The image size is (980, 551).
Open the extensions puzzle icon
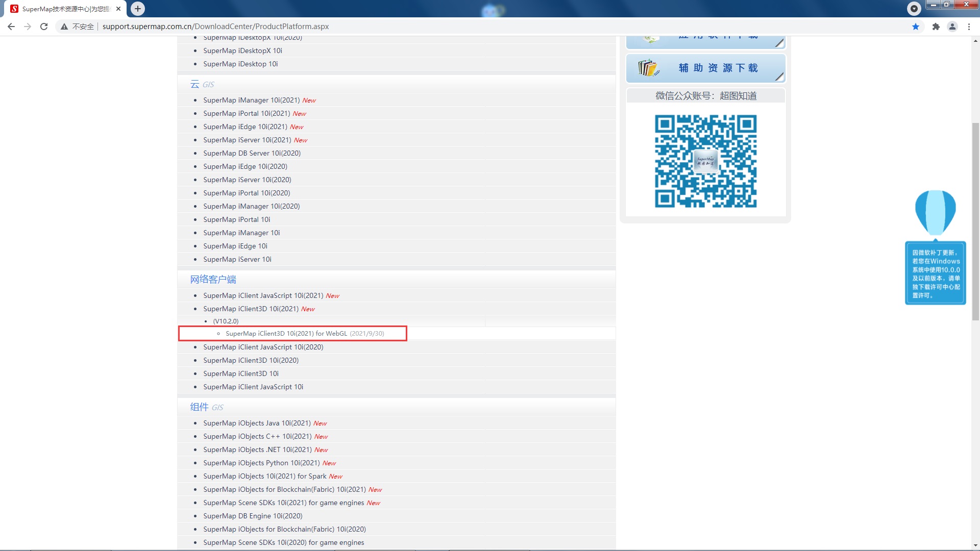pos(936,27)
